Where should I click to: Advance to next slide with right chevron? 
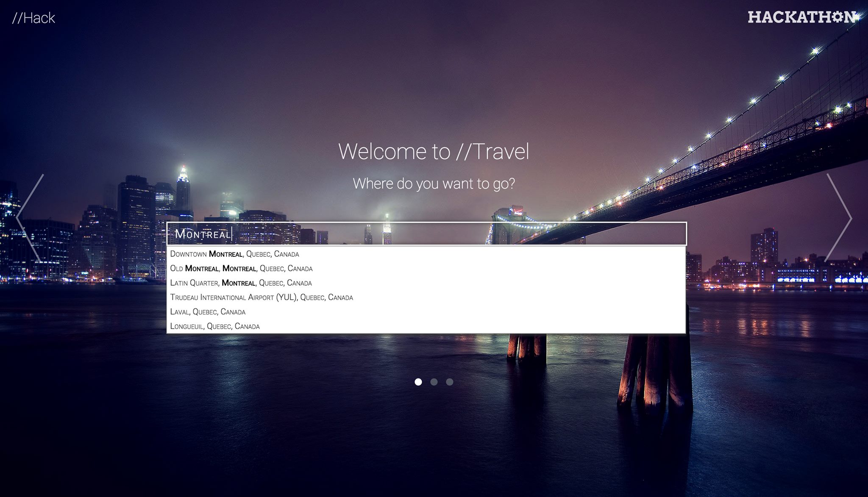click(x=838, y=217)
